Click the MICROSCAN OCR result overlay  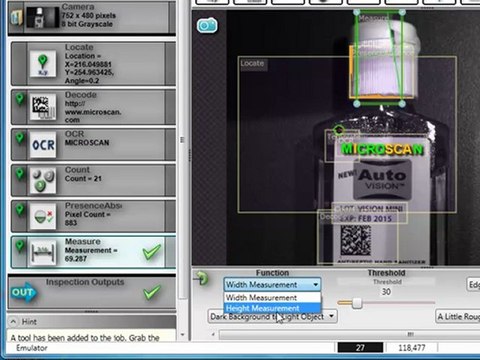382,149
